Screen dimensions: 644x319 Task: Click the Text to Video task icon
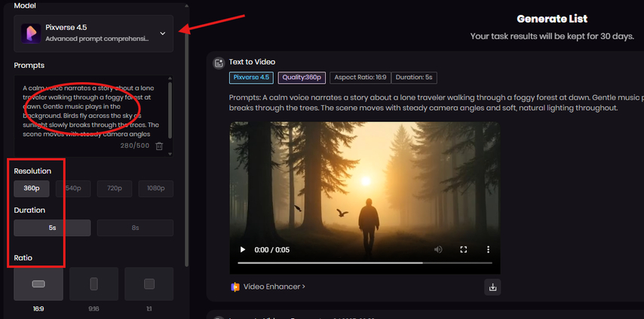tap(219, 63)
